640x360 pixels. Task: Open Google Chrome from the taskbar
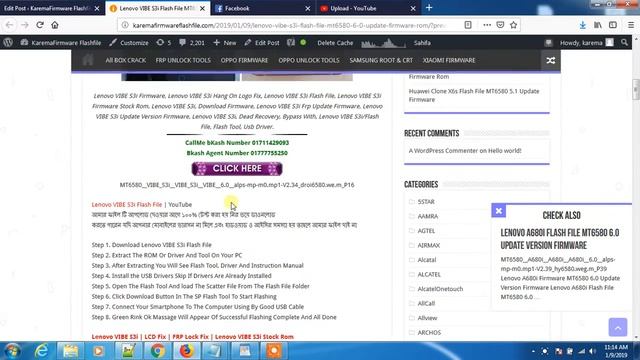157,351
